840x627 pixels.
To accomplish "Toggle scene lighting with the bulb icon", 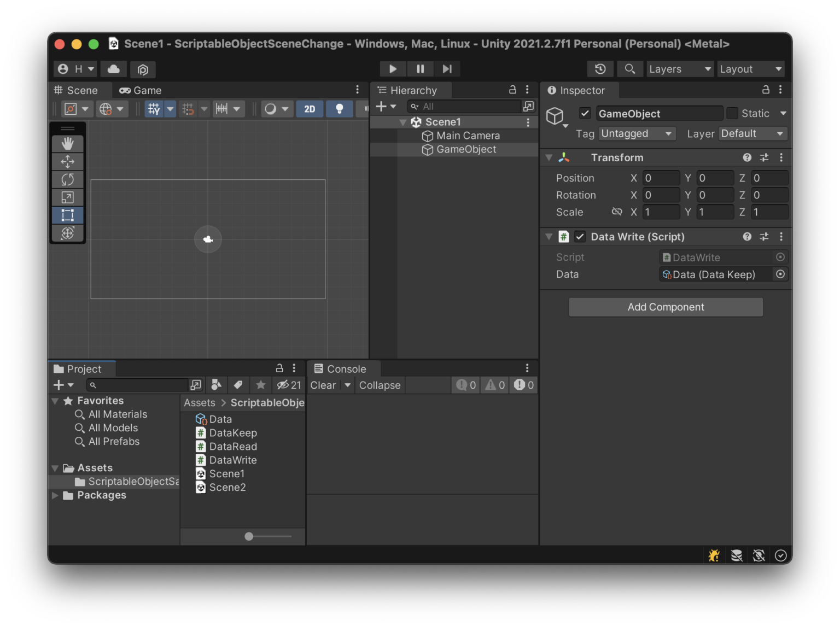I will click(339, 109).
